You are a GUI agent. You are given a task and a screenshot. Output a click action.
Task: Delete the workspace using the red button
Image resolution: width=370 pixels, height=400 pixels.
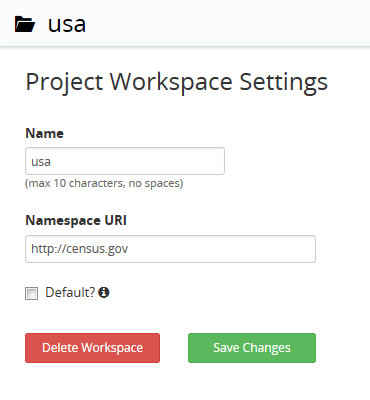point(92,348)
